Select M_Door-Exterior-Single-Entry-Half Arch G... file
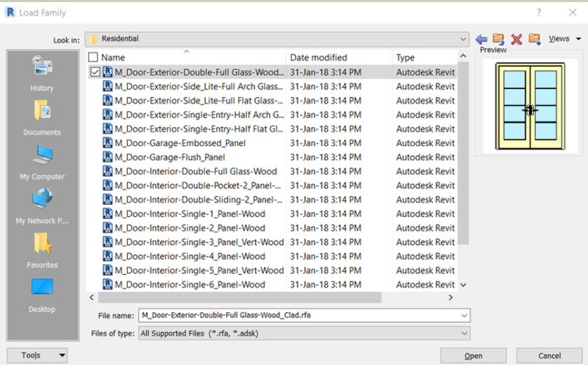 [x=199, y=115]
